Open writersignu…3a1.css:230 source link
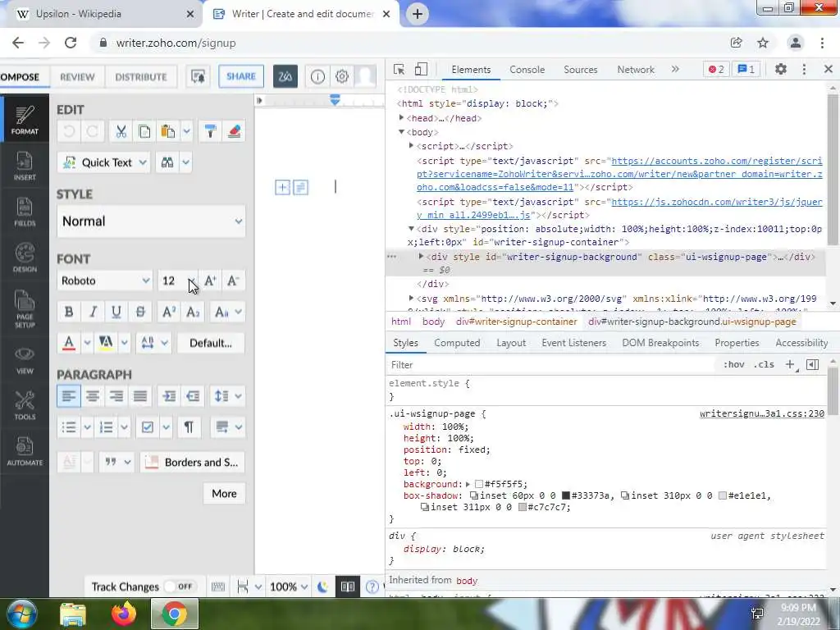Image resolution: width=840 pixels, height=630 pixels. tap(762, 413)
